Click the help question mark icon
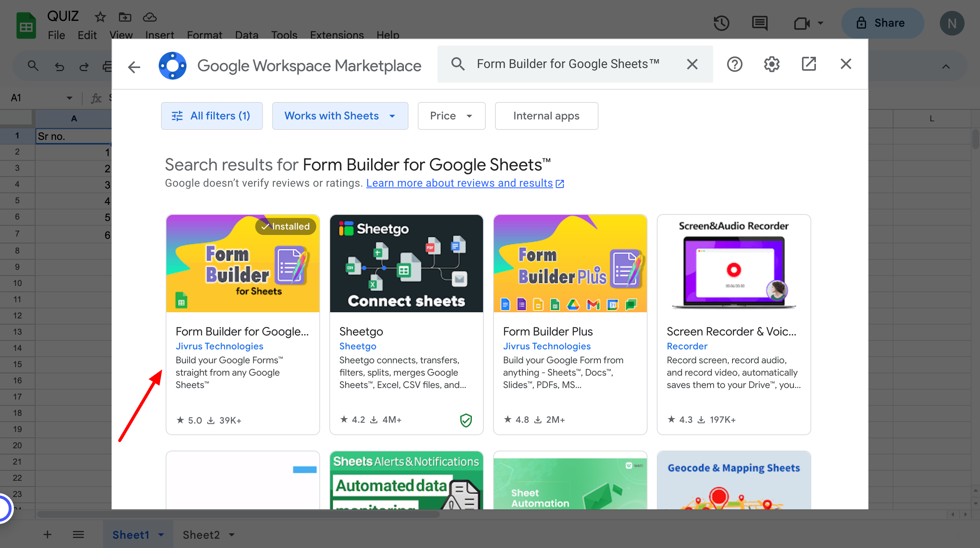Screen dimensions: 980x548 tap(734, 64)
